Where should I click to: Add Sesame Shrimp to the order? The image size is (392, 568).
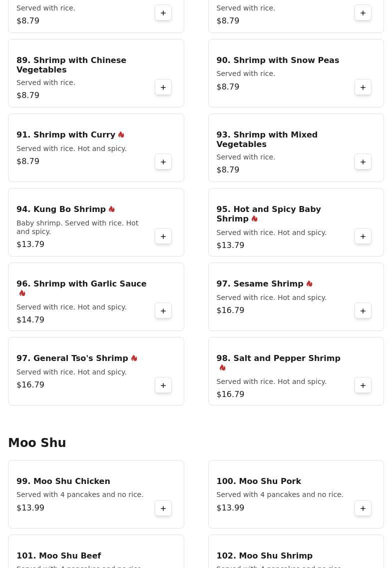363,311
